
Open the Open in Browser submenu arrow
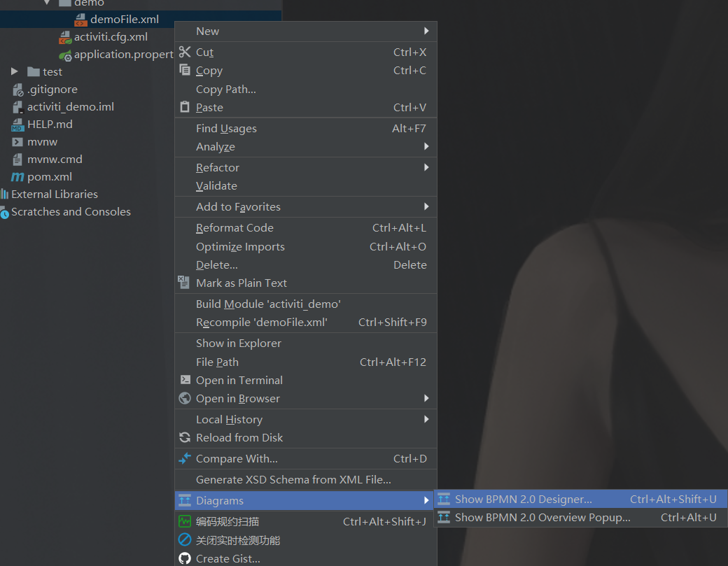click(426, 398)
